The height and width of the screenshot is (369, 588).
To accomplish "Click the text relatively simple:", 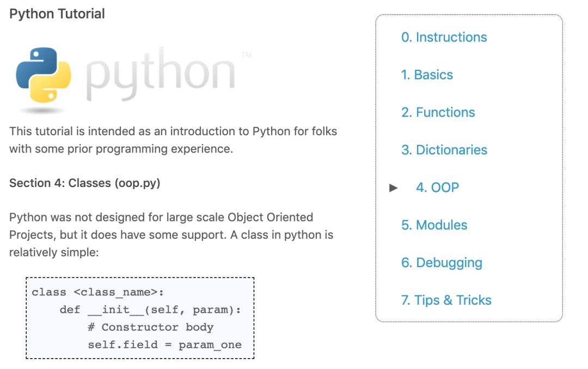I will coord(54,252).
